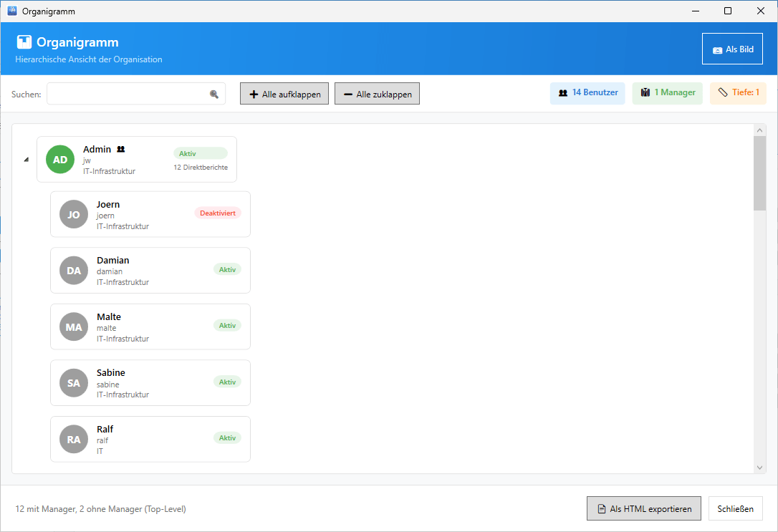Click the Deaktiviert status badge on Joern
The width and height of the screenshot is (778, 532).
pyautogui.click(x=218, y=213)
